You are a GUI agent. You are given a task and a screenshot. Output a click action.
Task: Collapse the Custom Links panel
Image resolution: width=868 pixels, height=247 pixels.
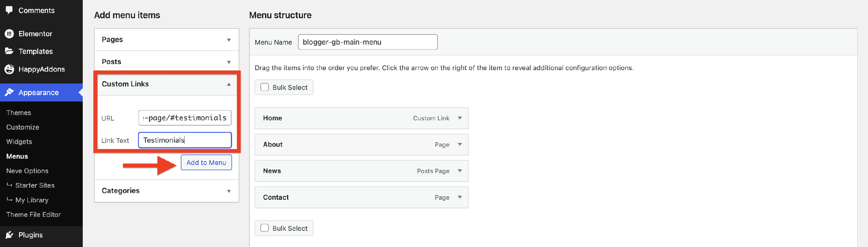[x=229, y=84]
